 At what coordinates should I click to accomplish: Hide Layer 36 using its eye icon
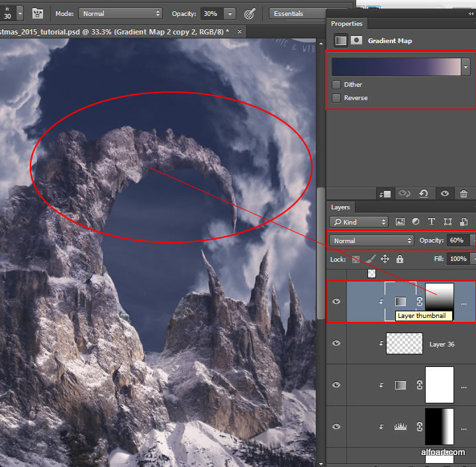tap(336, 343)
